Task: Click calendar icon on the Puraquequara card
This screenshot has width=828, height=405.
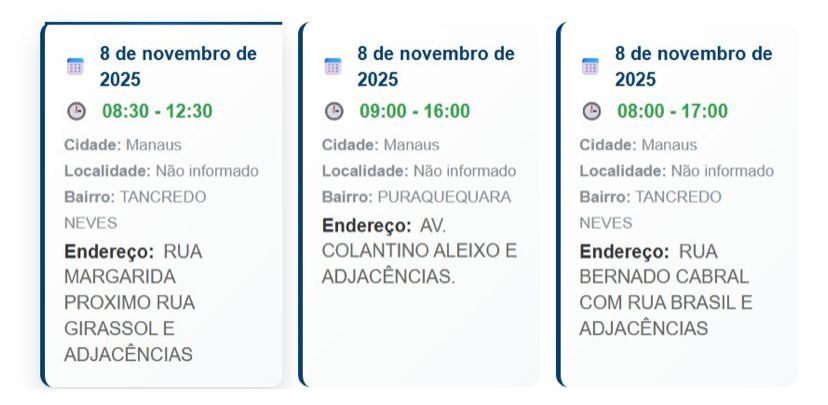Action: point(333,66)
